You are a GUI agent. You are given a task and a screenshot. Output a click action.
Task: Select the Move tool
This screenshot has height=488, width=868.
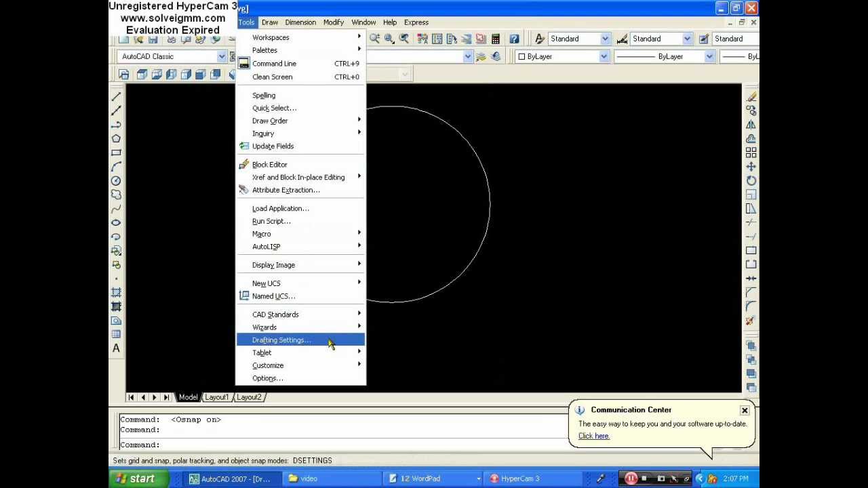(x=751, y=167)
